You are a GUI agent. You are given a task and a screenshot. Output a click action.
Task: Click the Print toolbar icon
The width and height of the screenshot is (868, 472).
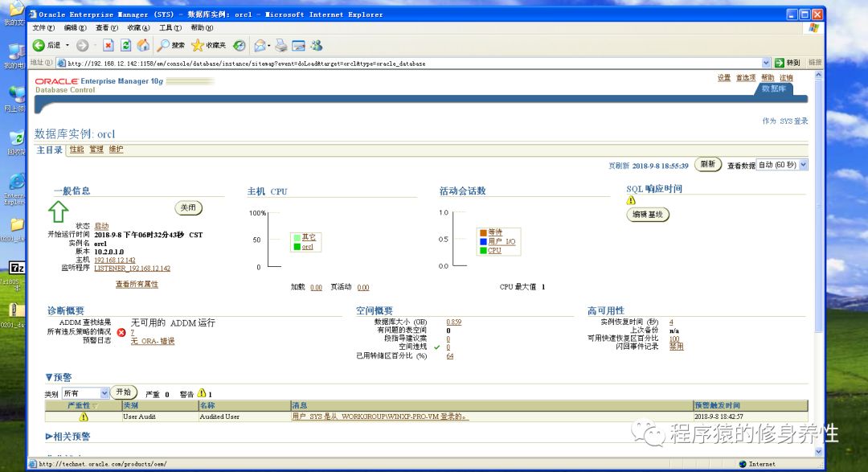click(281, 45)
